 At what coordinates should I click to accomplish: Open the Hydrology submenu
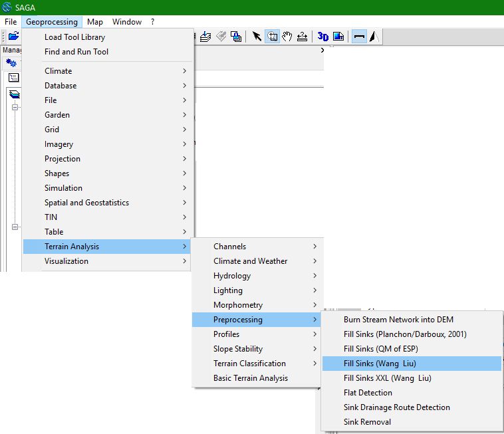[257, 276]
